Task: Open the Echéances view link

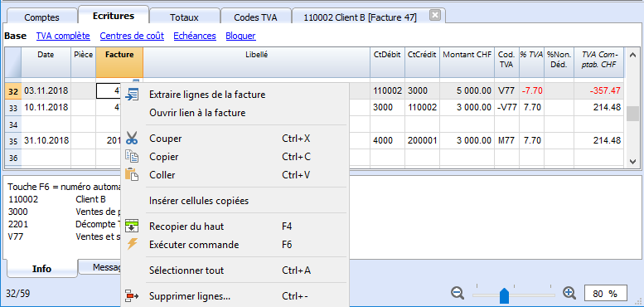Action: 195,36
